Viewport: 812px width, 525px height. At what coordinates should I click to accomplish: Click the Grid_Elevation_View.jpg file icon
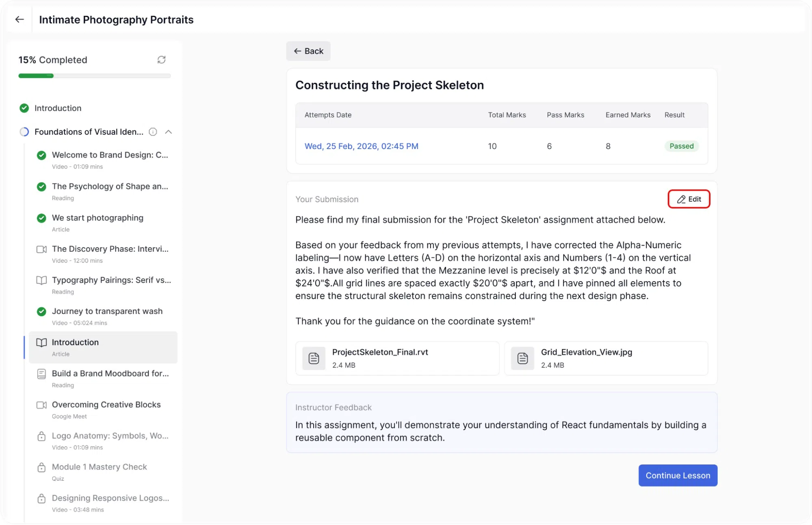[522, 358]
